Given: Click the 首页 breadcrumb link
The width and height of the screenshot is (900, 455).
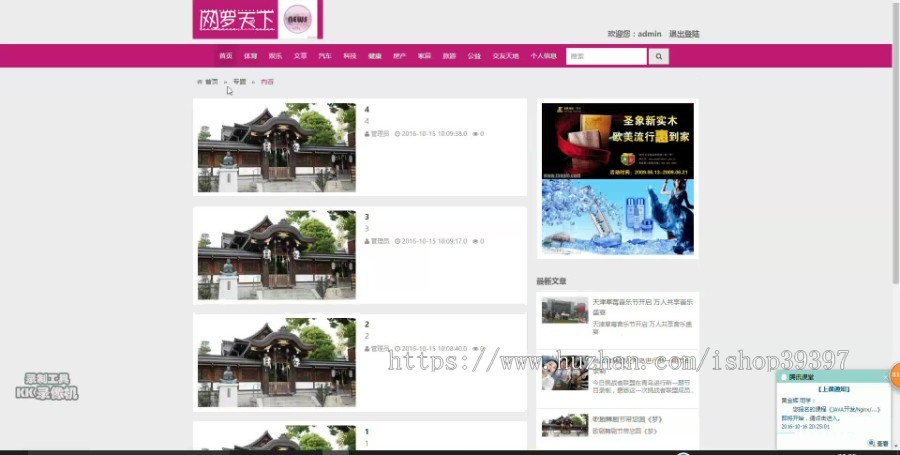Looking at the screenshot, I should point(212,82).
